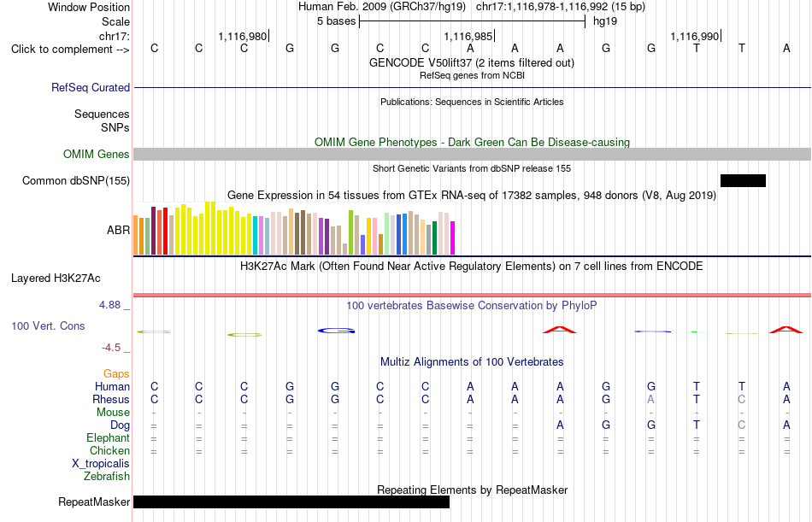Click the grayed C in Dog row
Image resolution: width=812 pixels, height=522 pixels.
[x=742, y=425]
